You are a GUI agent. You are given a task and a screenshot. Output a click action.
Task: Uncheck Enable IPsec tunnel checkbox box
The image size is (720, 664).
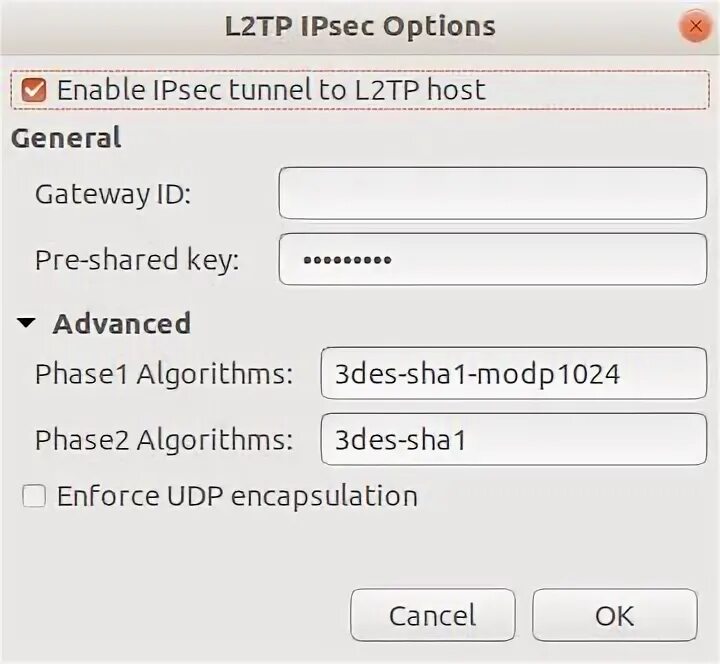(x=34, y=90)
